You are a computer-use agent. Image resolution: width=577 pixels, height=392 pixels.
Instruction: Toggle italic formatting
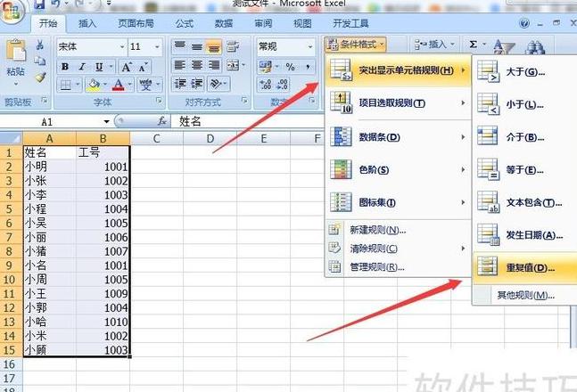(x=82, y=67)
